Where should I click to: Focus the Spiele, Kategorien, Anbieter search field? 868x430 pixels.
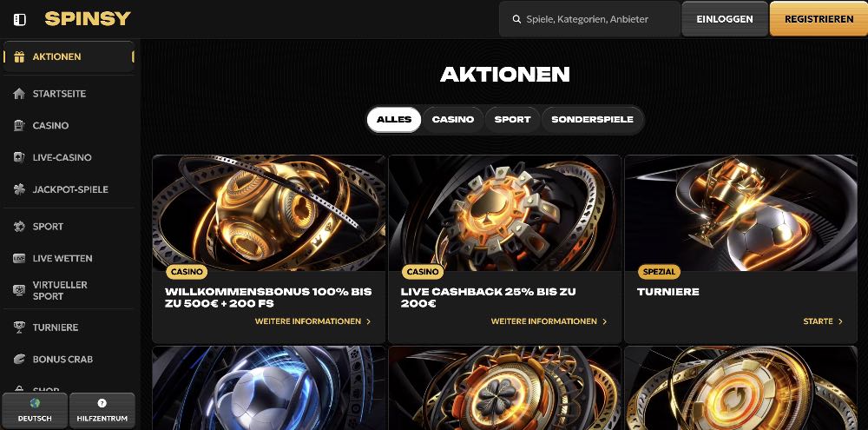click(x=589, y=19)
